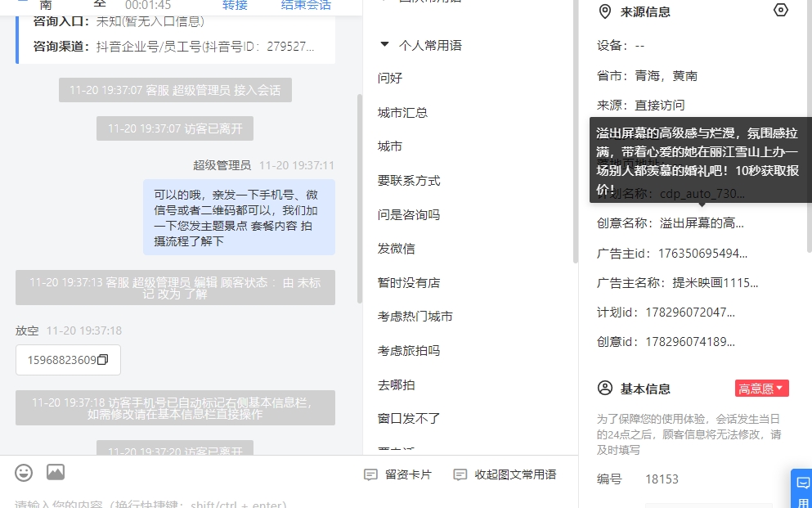The height and width of the screenshot is (508, 812).
Task: Click the 编号 value 18153
Action: 662,479
